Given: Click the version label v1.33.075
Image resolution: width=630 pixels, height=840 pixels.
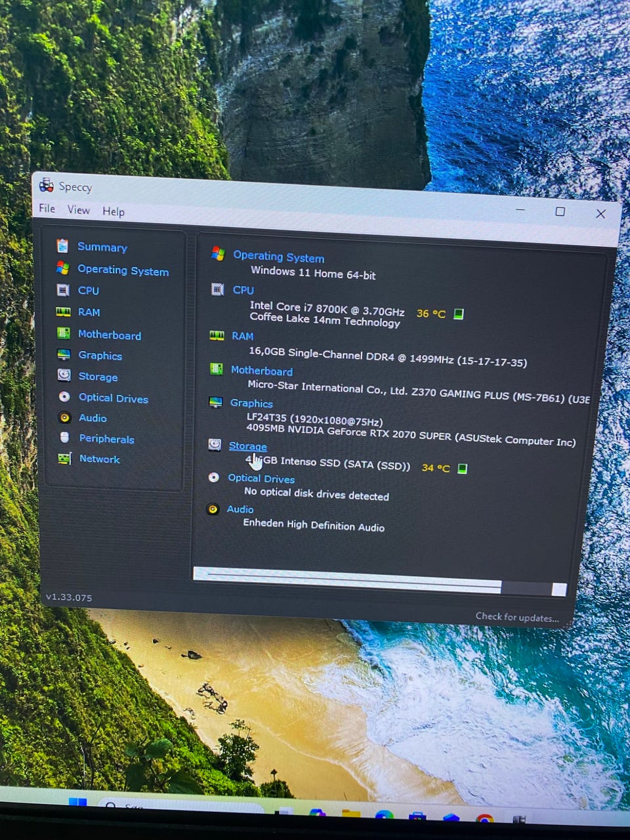Looking at the screenshot, I should coord(69,597).
